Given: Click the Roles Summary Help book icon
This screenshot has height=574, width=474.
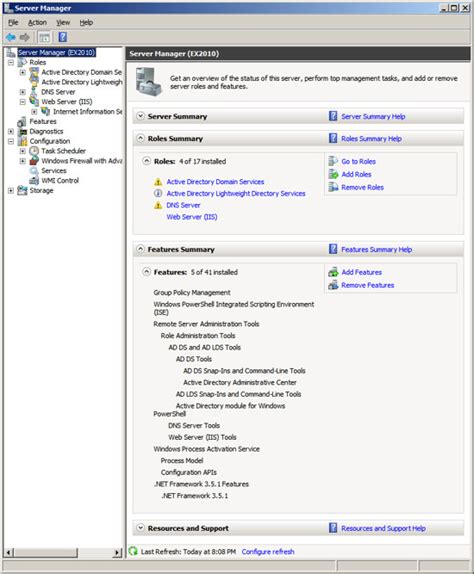Looking at the screenshot, I should [333, 138].
